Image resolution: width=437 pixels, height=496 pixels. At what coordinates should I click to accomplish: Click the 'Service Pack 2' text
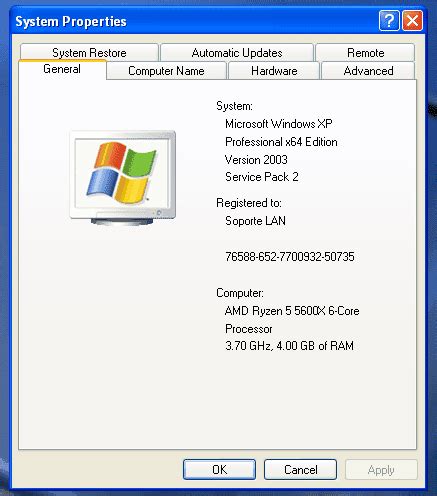(x=262, y=177)
